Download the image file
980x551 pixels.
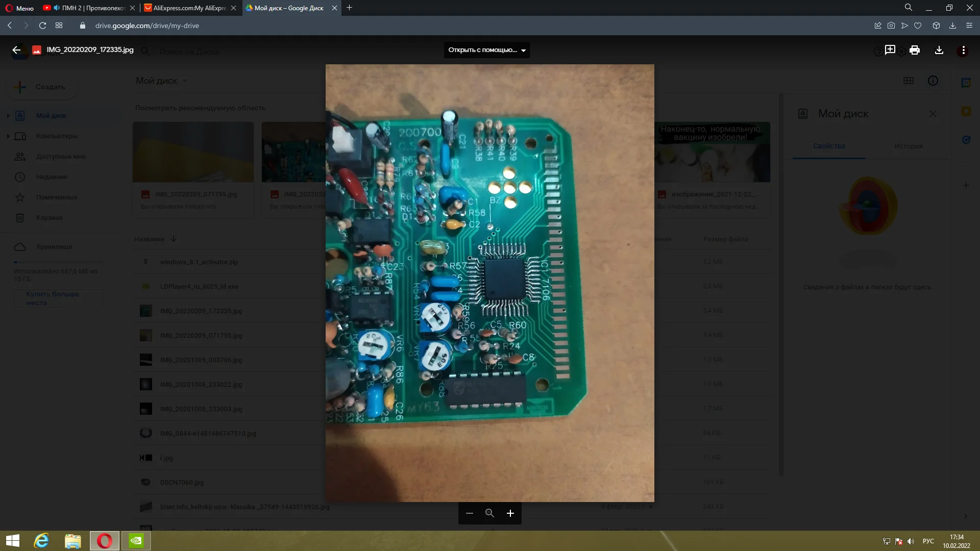(x=939, y=50)
